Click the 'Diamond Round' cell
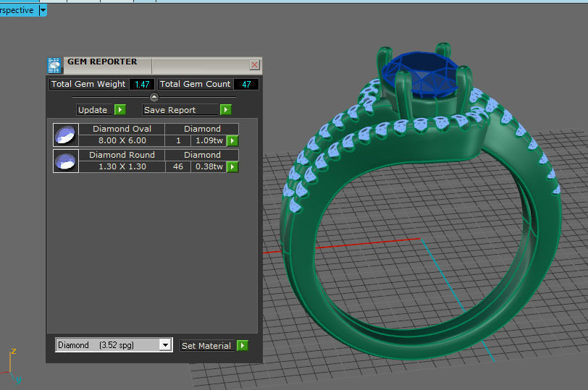The height and width of the screenshot is (390, 588). point(122,155)
